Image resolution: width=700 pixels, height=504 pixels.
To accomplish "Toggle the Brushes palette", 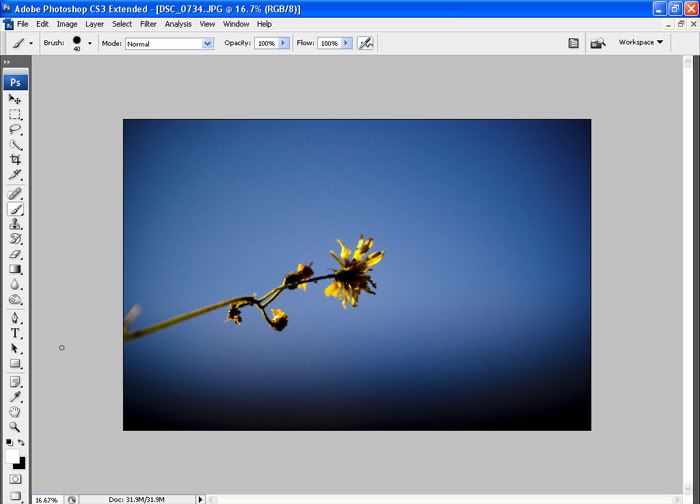I will [x=573, y=43].
